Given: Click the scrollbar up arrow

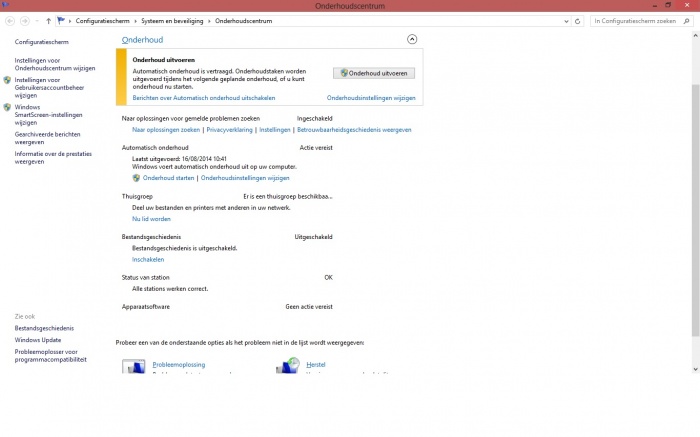Looking at the screenshot, I should coord(695,35).
